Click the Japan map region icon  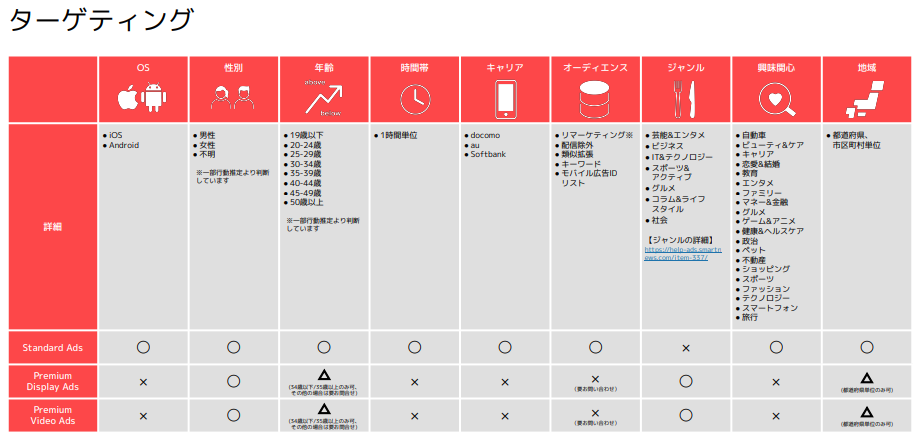(866, 99)
